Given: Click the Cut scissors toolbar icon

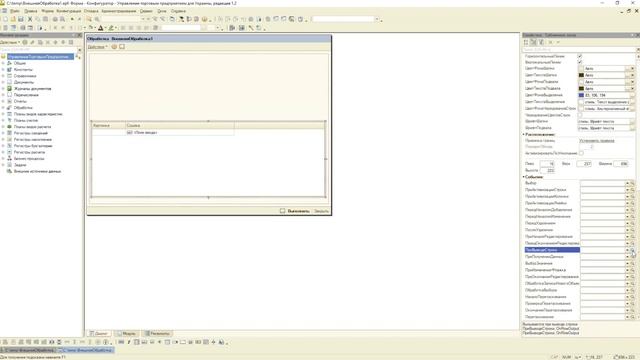Looking at the screenshot, I should pos(30,19).
